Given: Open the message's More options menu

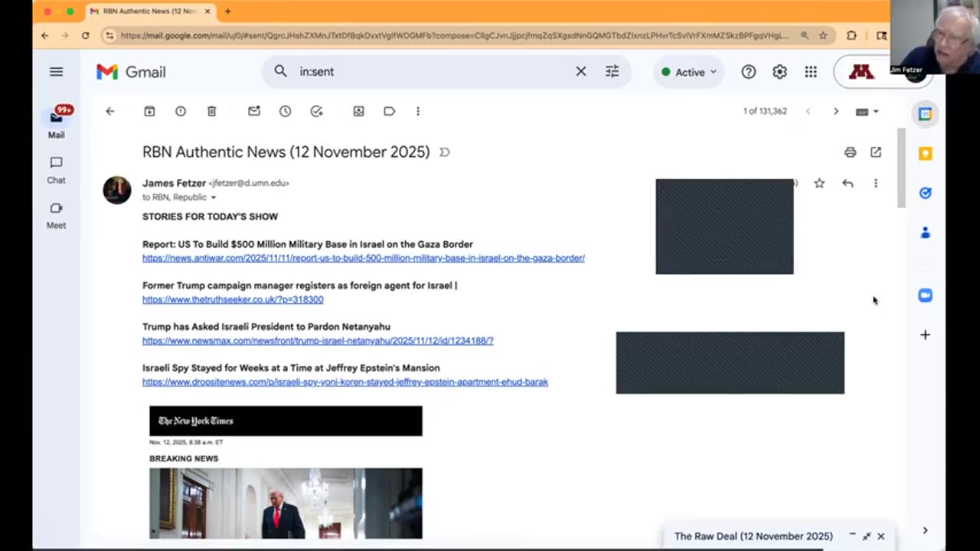Looking at the screenshot, I should (x=876, y=183).
